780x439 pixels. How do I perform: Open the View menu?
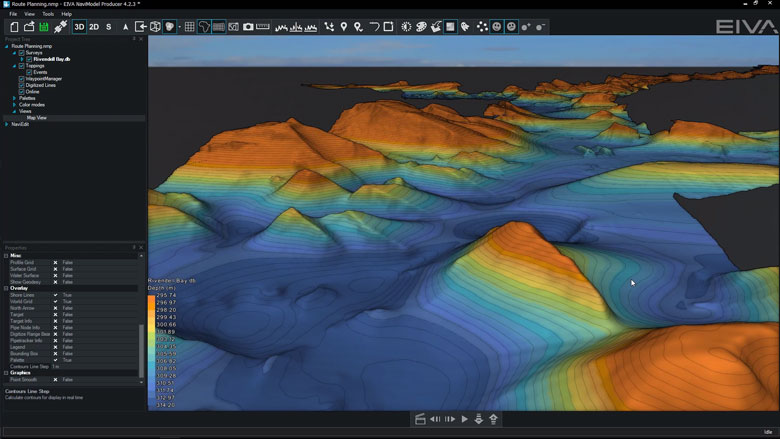29,14
